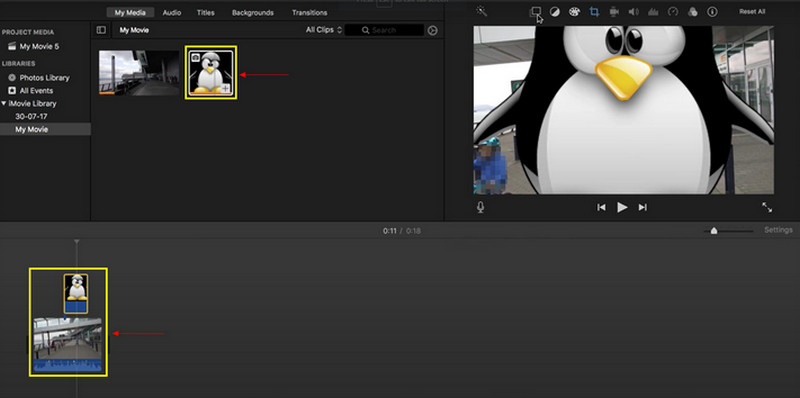Open the speed speedometer tool
Image resolution: width=800 pixels, height=398 pixels.
click(673, 12)
